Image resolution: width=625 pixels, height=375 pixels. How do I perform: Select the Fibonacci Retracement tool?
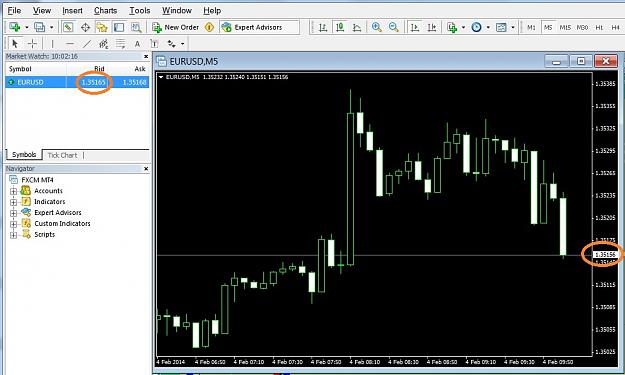(x=120, y=43)
